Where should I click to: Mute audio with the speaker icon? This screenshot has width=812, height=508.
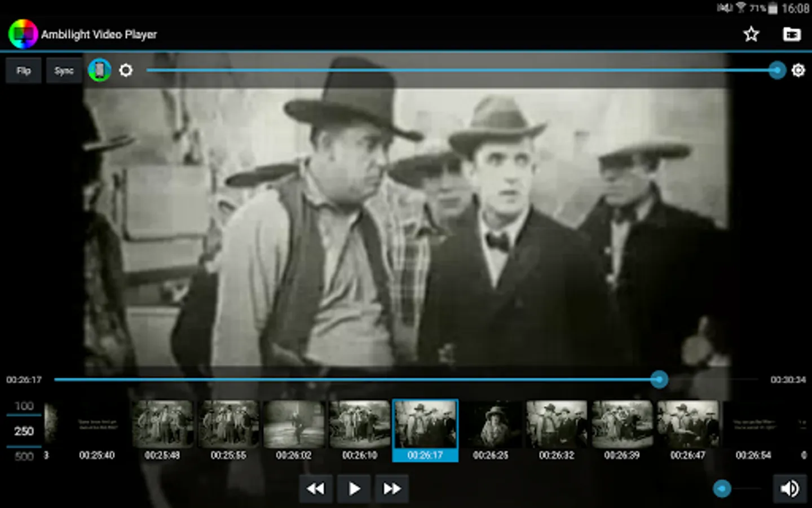pos(789,488)
